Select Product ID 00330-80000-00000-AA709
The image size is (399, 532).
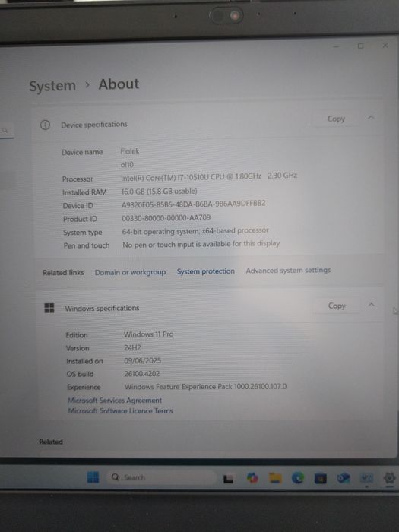pyautogui.click(x=166, y=218)
